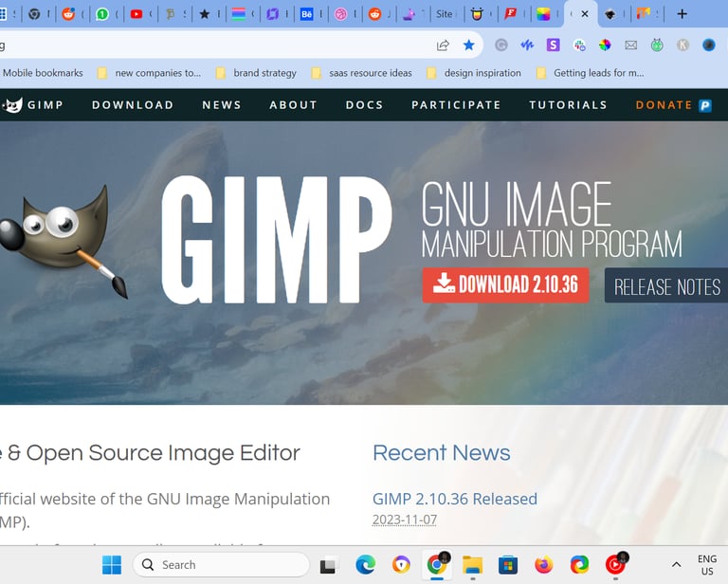
Task: Expand the system tray hidden icons chevron
Action: coord(677,565)
